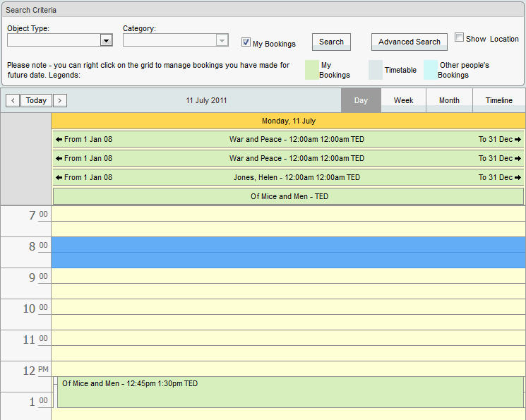Select the Jones, Helen all-day booking
The height and width of the screenshot is (420, 526).
click(x=289, y=177)
